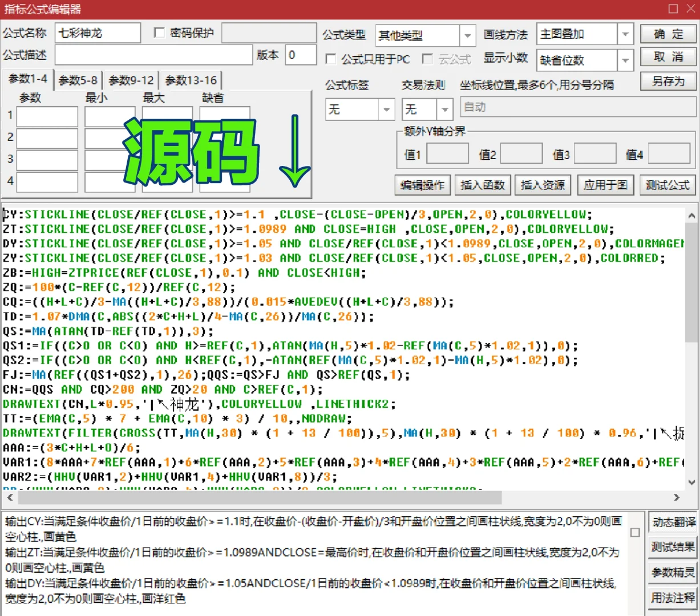This screenshot has height=616, width=700.
Task: Click 用法注释 usage notes button
Action: click(x=672, y=598)
